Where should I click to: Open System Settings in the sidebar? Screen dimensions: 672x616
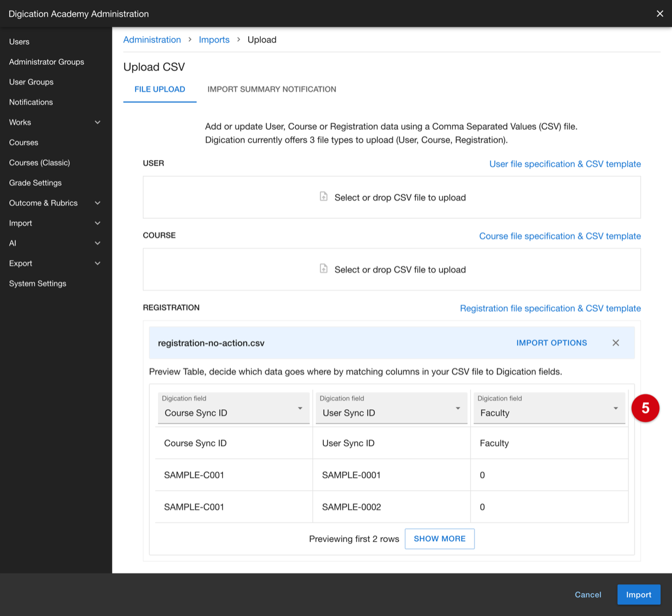click(38, 283)
